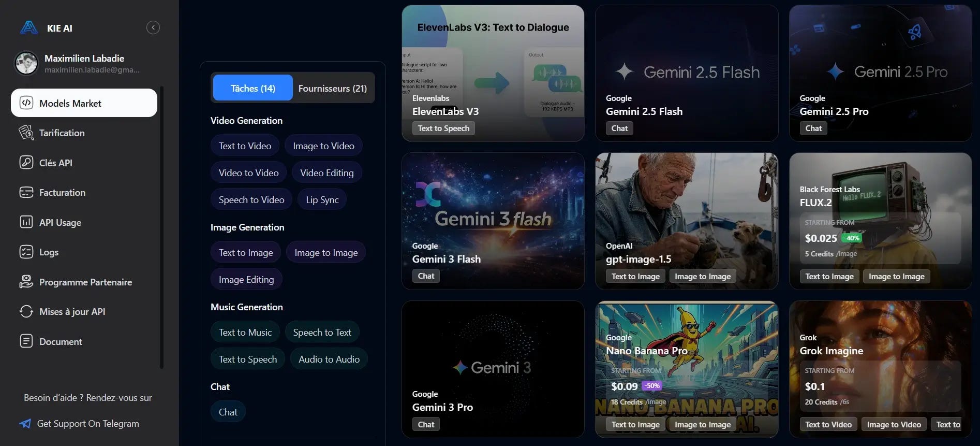Click the Facturation card icon
Screen dimensions: 980x446
pos(26,192)
